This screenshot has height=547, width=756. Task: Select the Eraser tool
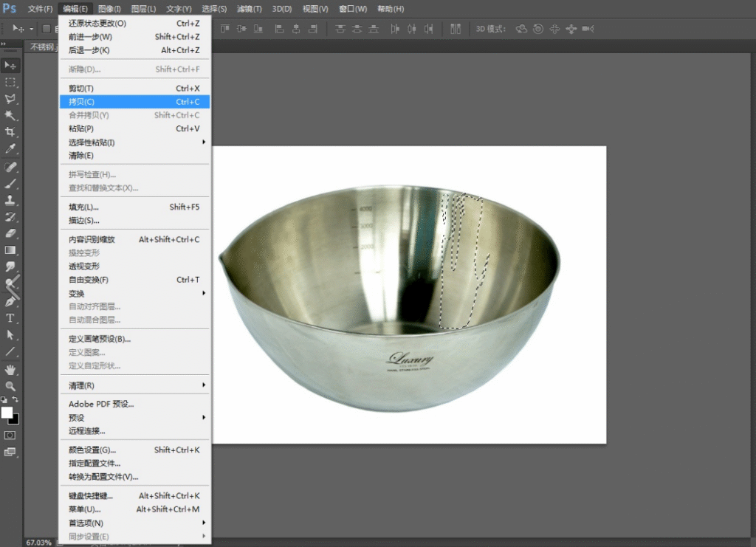[10, 233]
